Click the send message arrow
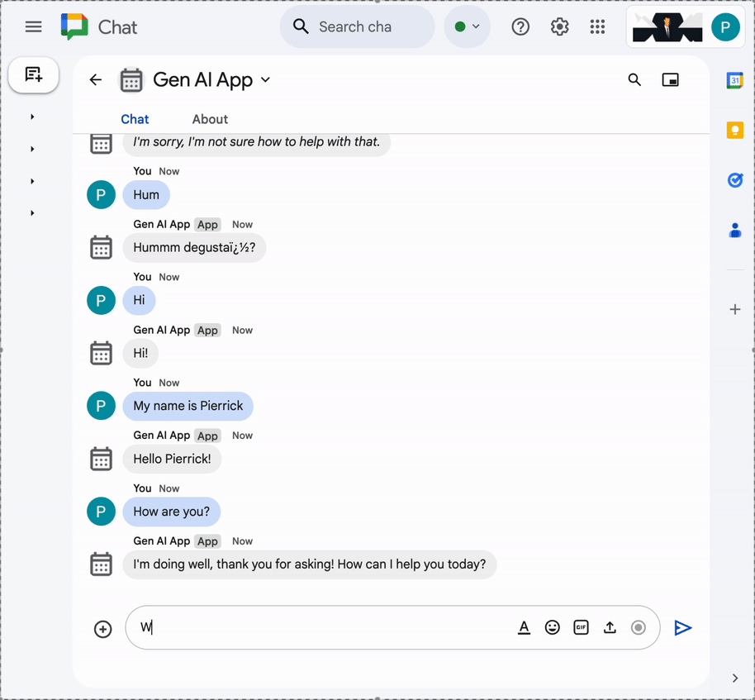This screenshot has height=700, width=755. point(682,628)
